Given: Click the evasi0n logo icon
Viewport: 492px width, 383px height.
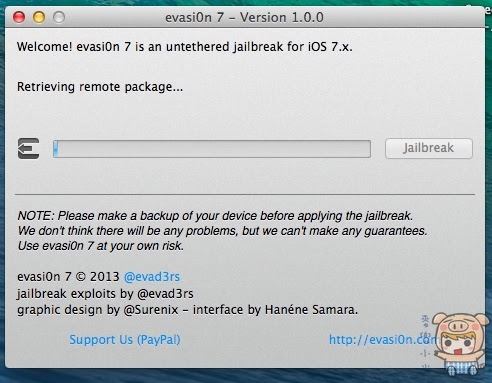Looking at the screenshot, I should (28, 148).
